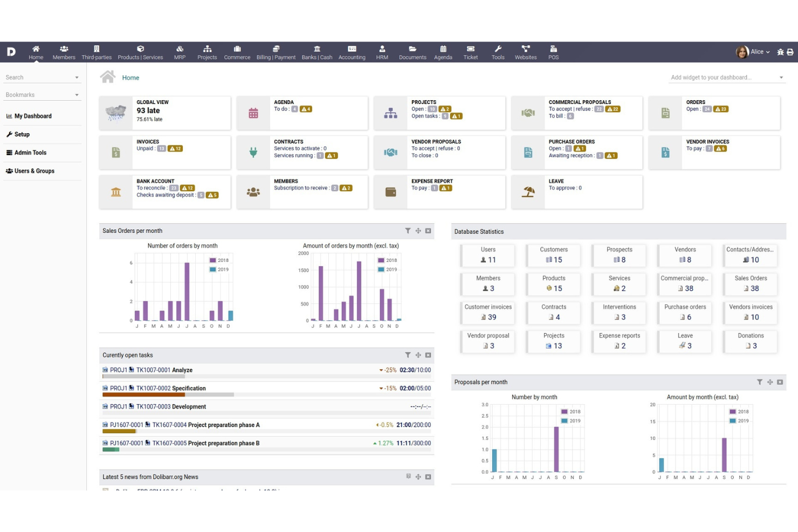Viewport: 798px width, 532px height.
Task: Open the Add widget to your dashboard dropdown
Action: tap(726, 77)
